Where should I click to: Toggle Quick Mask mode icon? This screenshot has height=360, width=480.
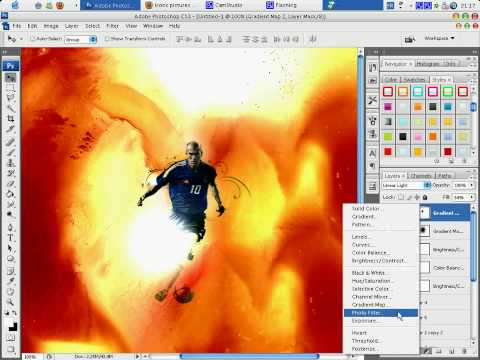tap(11, 338)
